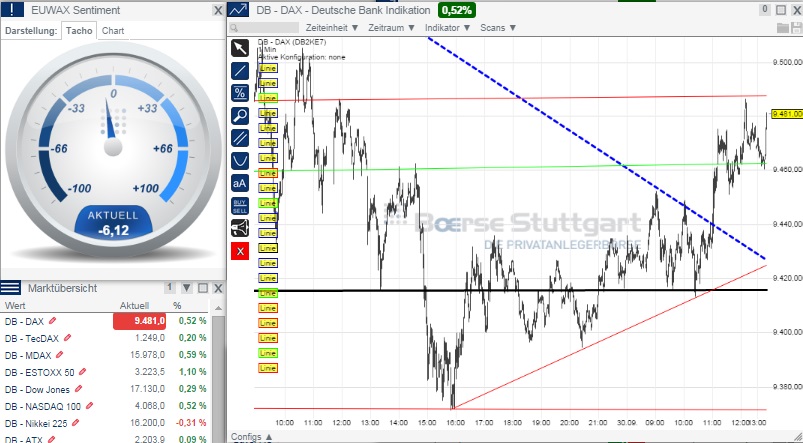
Task: Click the megaphone alert tool
Action: (240, 228)
